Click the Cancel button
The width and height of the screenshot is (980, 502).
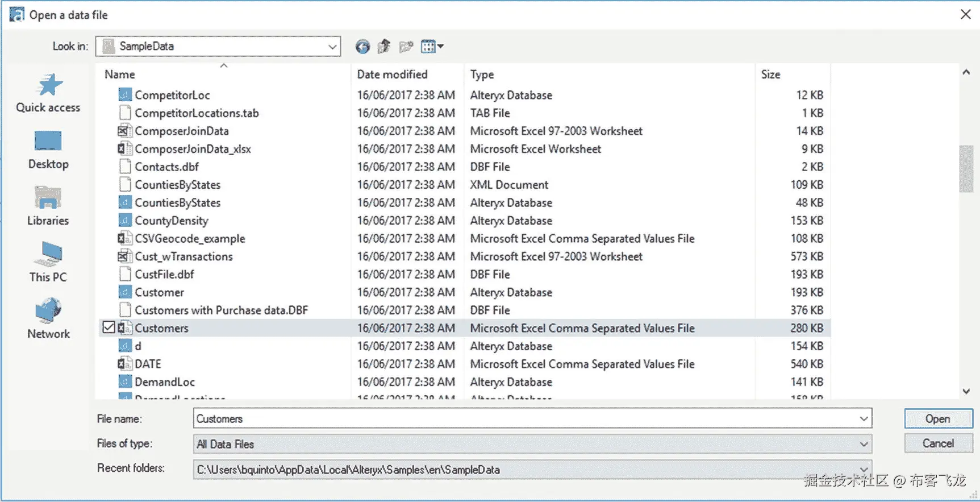[x=938, y=443]
